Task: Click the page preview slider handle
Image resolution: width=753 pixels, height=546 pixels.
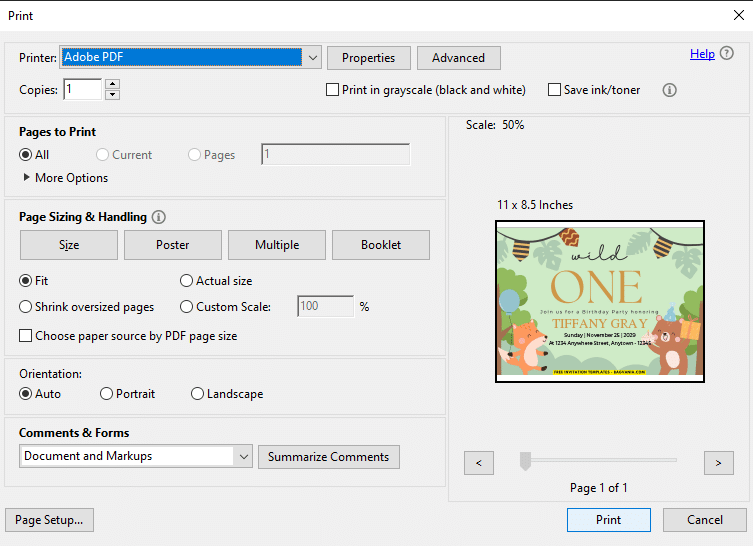Action: (x=525, y=461)
